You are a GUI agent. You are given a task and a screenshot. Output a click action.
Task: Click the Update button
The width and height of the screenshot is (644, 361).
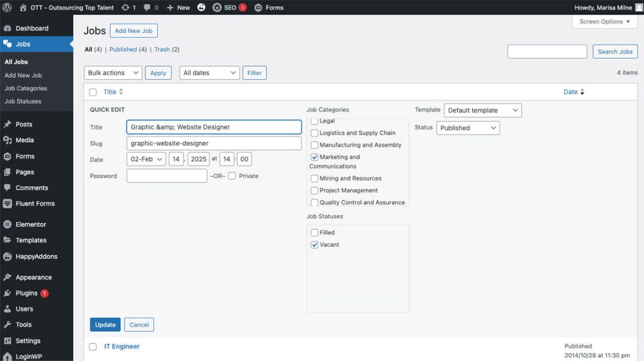105,325
